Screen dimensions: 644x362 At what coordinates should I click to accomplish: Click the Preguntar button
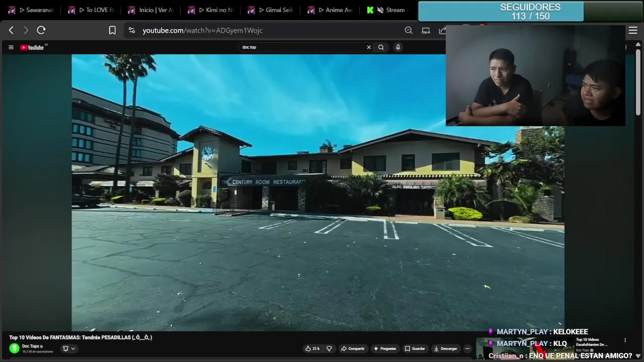385,348
